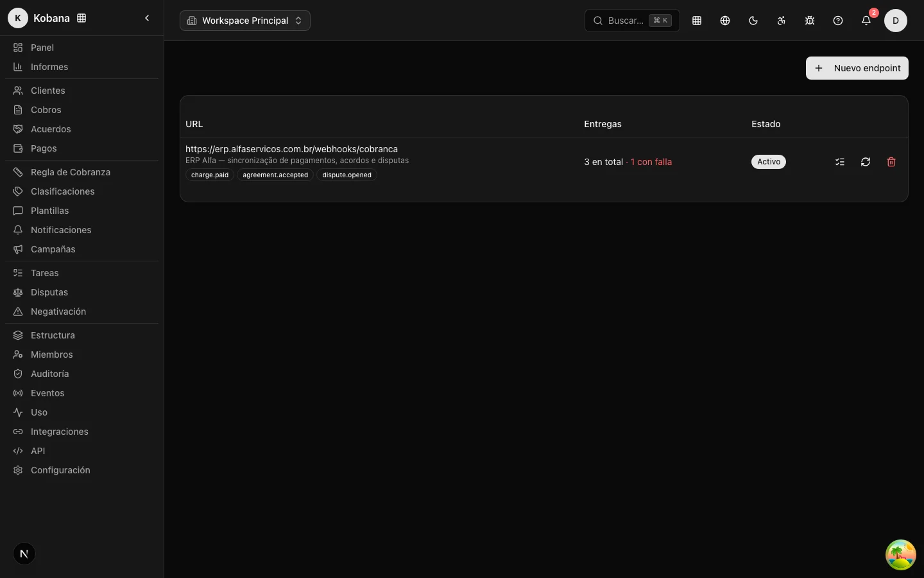Open the Workspace Principal selector
The height and width of the screenshot is (578, 924).
[x=245, y=21]
